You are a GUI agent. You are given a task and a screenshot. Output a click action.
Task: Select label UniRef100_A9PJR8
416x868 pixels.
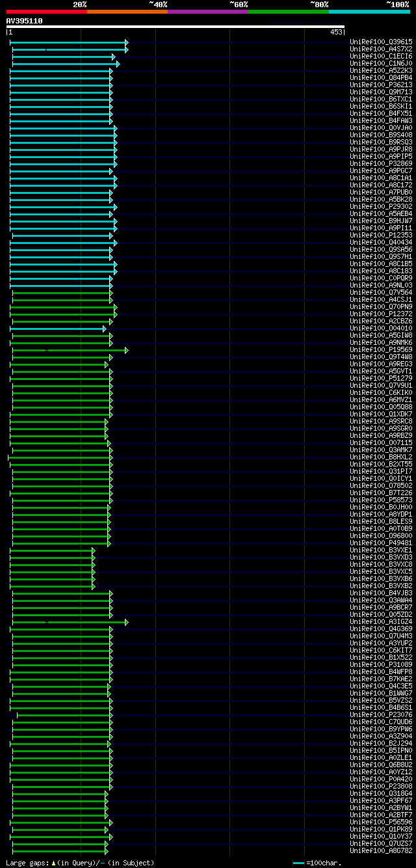(x=381, y=149)
